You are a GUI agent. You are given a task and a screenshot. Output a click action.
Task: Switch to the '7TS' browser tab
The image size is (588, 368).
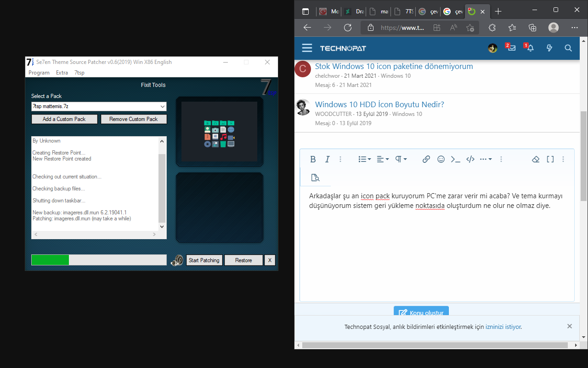tap(403, 11)
